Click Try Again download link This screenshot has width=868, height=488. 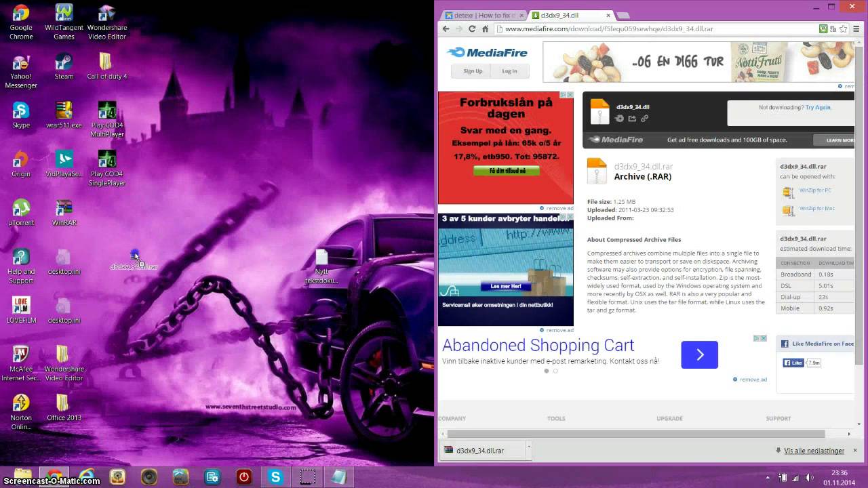[x=818, y=107]
